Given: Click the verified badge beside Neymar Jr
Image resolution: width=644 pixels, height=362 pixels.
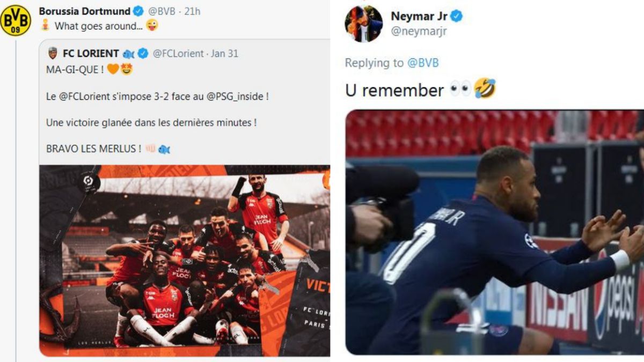Looking at the screenshot, I should (456, 16).
